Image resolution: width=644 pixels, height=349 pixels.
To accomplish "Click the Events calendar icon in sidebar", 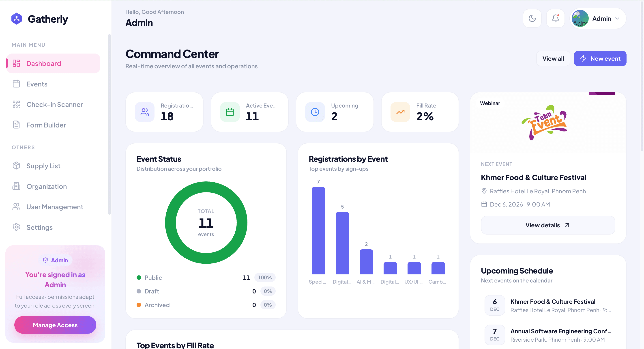I will pos(16,84).
